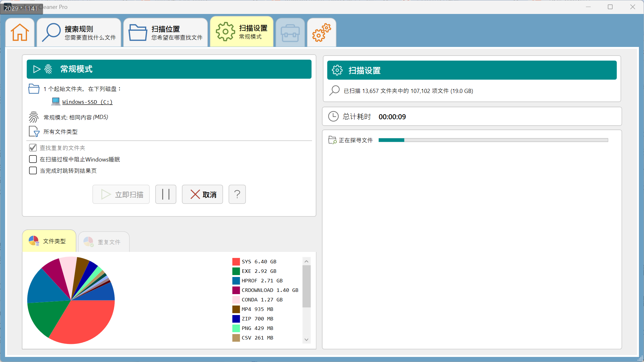Switch to the 重复文件 chart tab
Viewport: 644px width, 362px height.
click(104, 242)
